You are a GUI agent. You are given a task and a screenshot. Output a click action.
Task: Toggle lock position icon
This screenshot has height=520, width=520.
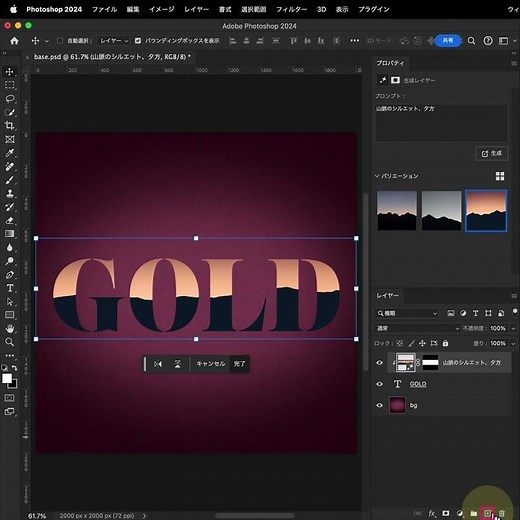click(422, 343)
